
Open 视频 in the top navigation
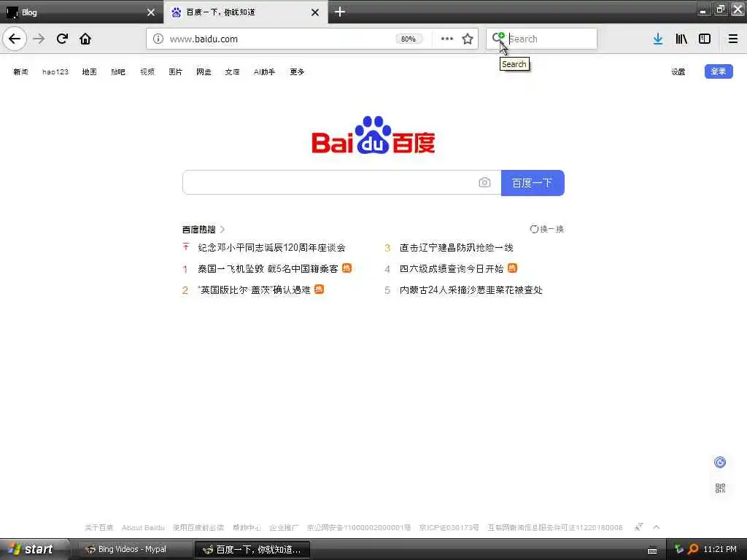[147, 72]
